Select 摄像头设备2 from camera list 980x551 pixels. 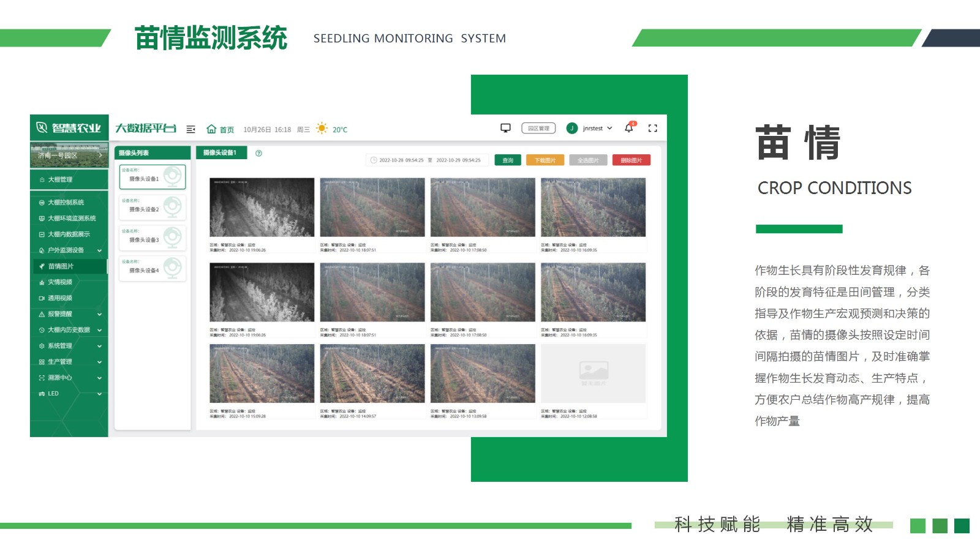[153, 208]
